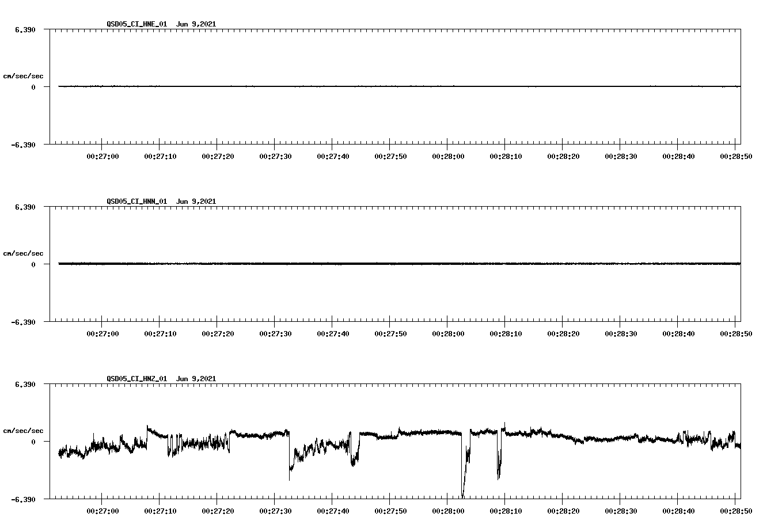Click the 00:27:40 label under HNZ plot

click(333, 511)
